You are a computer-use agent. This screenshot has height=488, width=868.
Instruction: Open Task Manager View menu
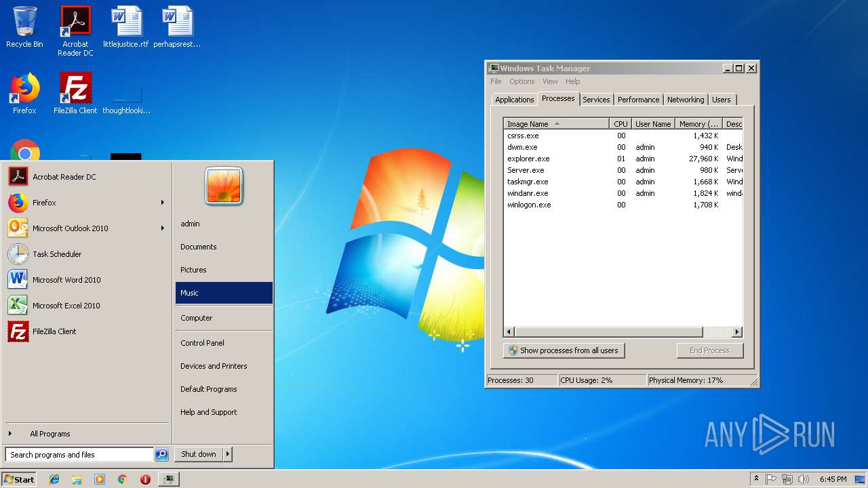pos(550,81)
